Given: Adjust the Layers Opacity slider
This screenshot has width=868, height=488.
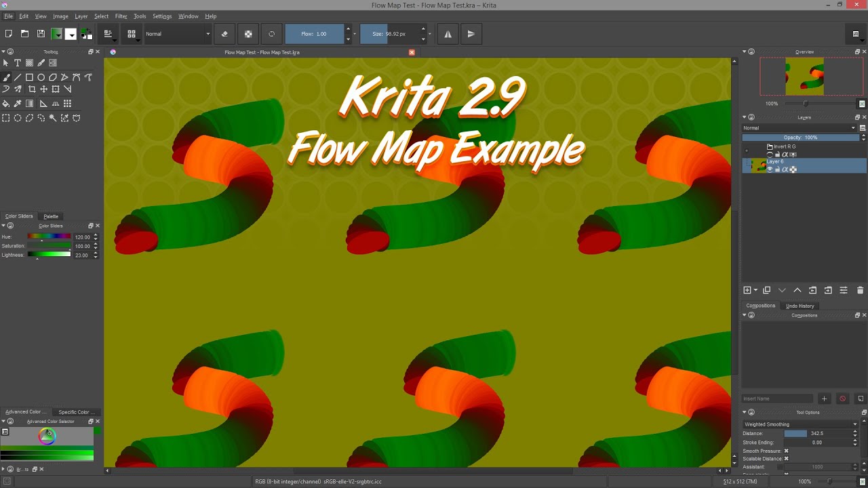Looking at the screenshot, I should [801, 138].
